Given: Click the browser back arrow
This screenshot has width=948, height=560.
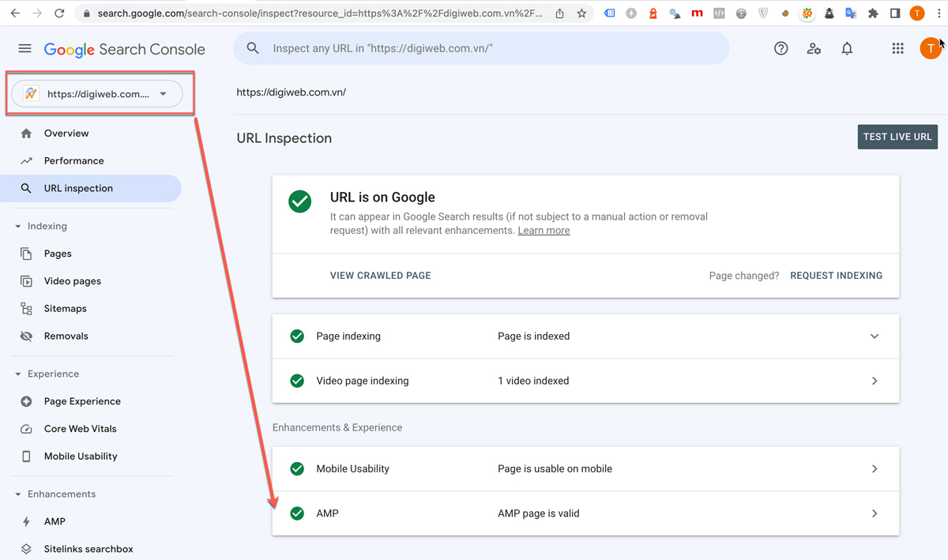Looking at the screenshot, I should click(x=15, y=13).
